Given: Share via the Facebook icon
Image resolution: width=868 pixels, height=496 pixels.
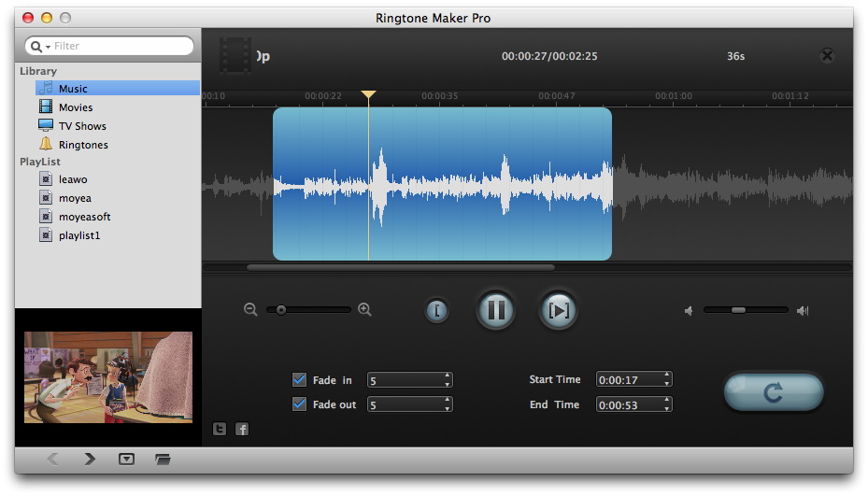Looking at the screenshot, I should tap(241, 429).
